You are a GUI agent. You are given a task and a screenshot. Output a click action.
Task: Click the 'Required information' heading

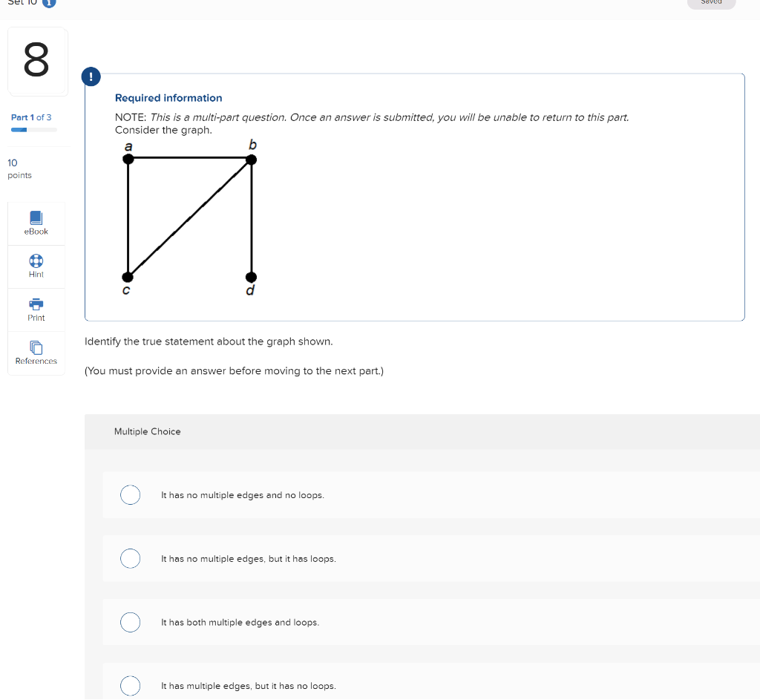click(168, 97)
